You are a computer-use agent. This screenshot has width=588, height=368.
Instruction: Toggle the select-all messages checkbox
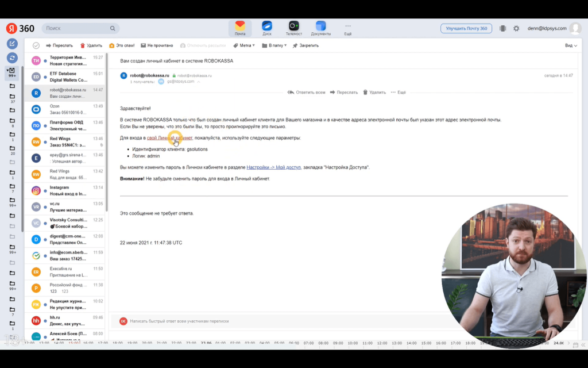tap(36, 45)
